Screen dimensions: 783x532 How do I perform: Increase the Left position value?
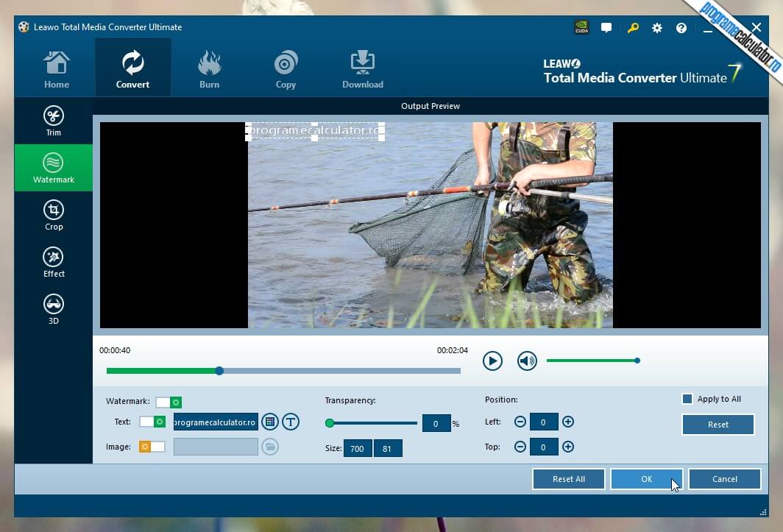[567, 422]
